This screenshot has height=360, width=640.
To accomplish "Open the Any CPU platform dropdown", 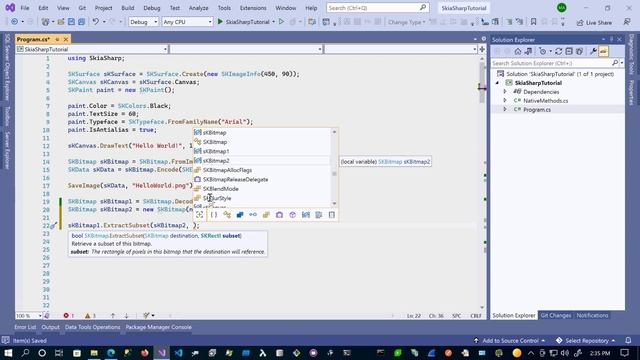I will [x=187, y=22].
